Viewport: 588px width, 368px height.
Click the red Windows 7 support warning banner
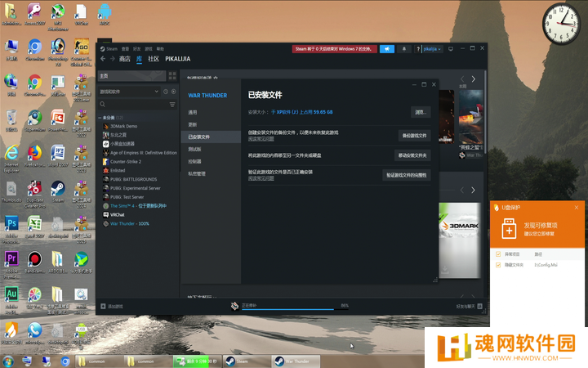334,49
